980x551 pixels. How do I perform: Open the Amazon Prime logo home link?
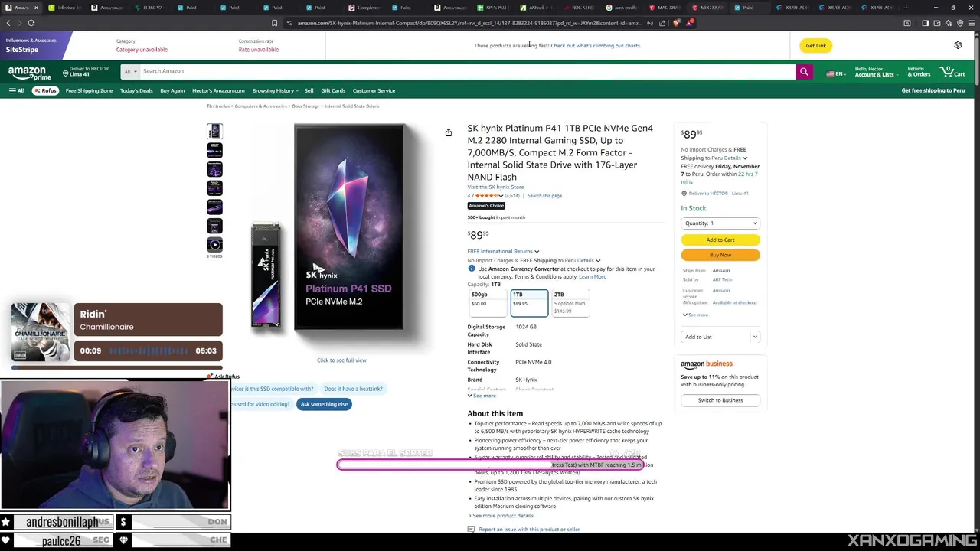(x=28, y=73)
